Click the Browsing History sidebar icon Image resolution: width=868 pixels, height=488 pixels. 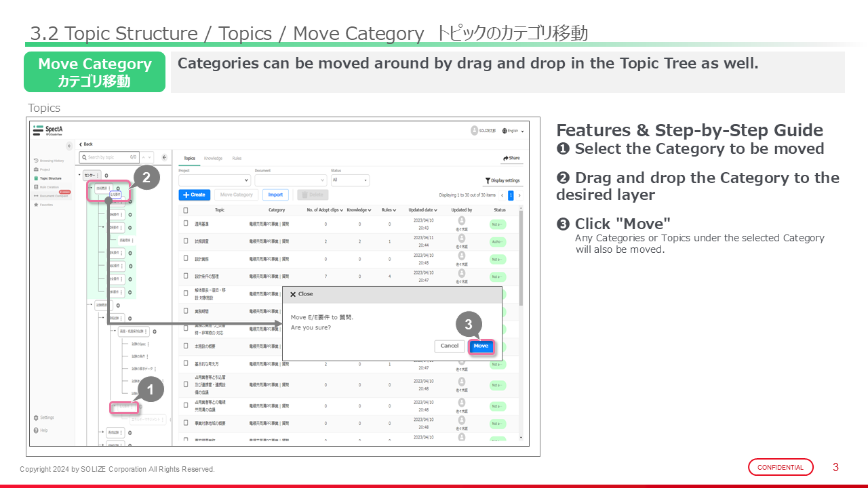(x=35, y=161)
